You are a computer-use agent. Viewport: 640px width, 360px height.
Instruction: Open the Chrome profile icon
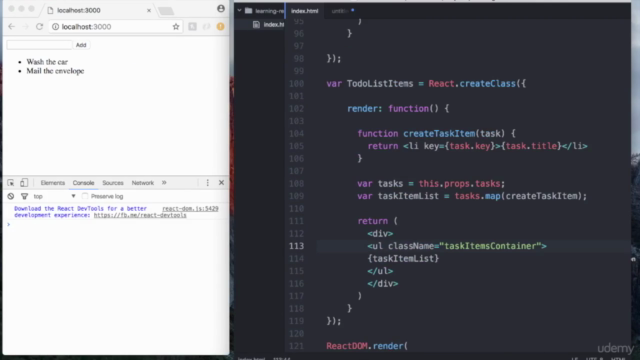point(221,9)
